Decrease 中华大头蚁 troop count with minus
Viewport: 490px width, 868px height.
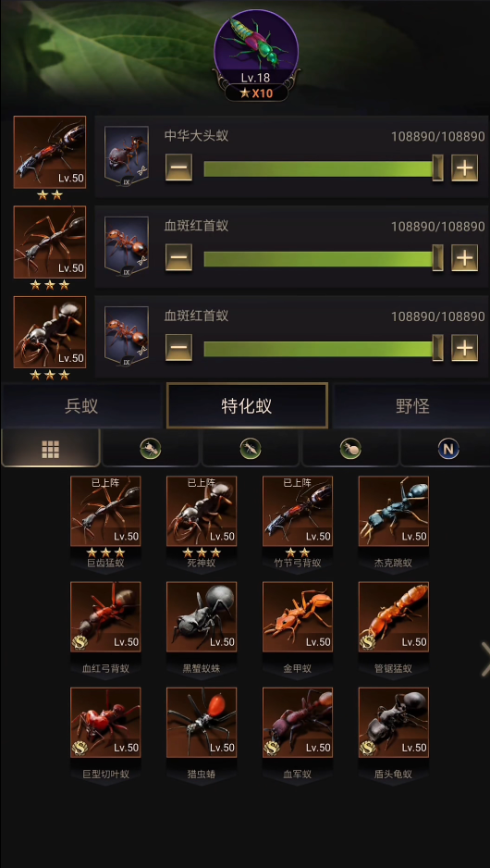coord(178,167)
